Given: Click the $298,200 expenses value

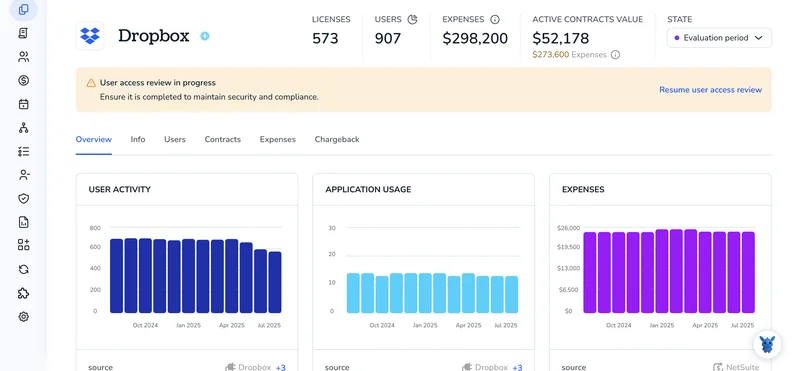Looking at the screenshot, I should [x=475, y=38].
